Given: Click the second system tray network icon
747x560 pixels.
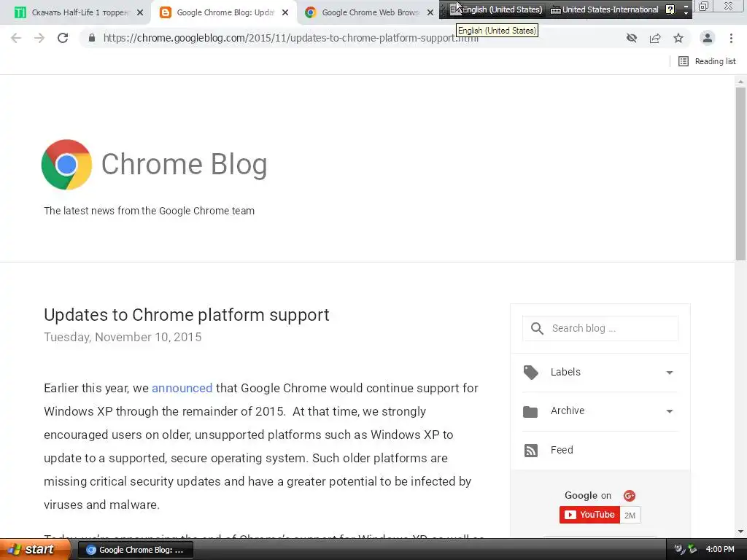Looking at the screenshot, I should (692, 549).
